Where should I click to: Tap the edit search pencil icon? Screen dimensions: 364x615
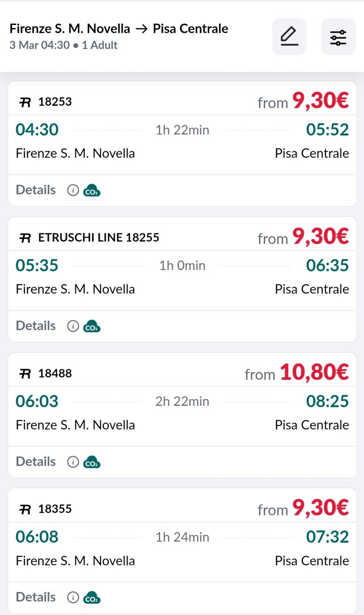pyautogui.click(x=289, y=36)
